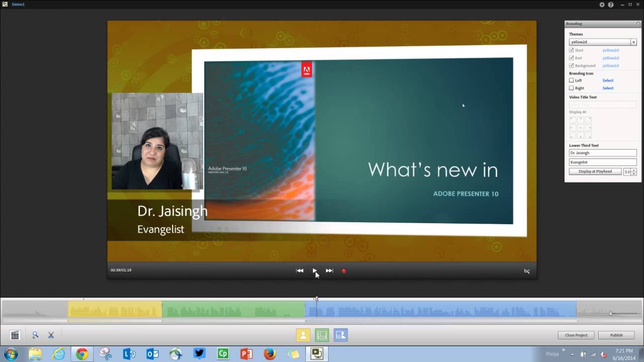Rewind to the previous clip

[x=300, y=270]
